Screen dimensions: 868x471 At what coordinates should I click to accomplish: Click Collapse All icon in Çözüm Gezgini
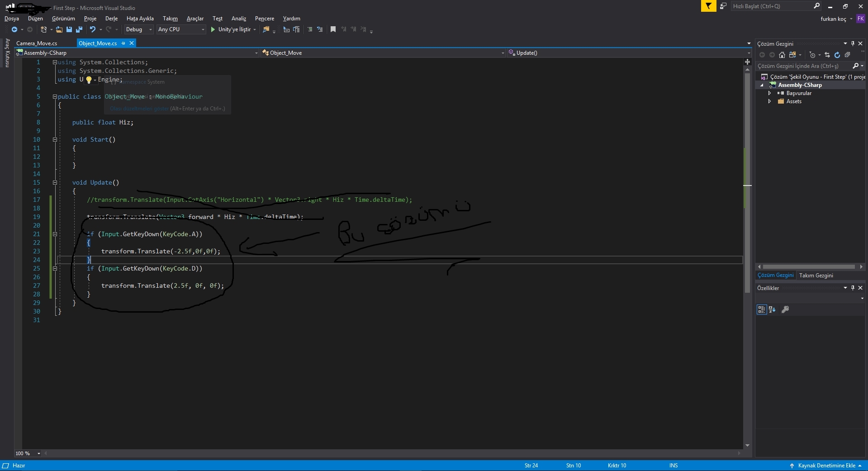tap(847, 55)
